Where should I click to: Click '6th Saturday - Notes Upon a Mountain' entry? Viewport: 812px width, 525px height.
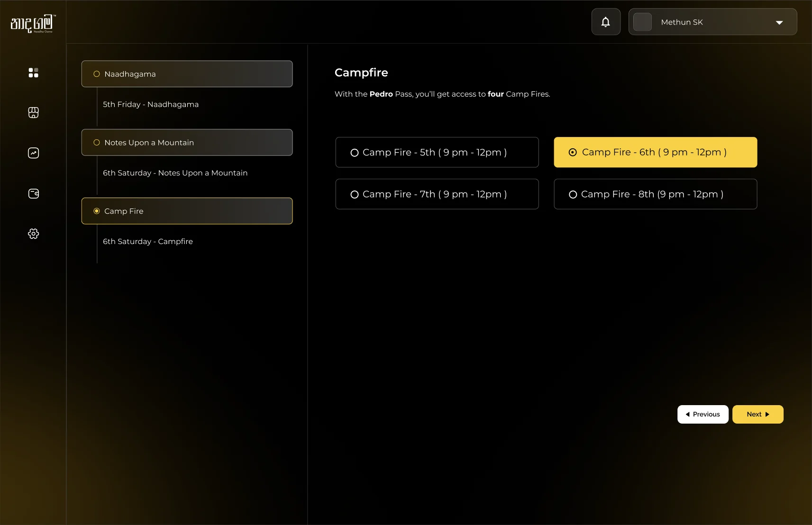[x=175, y=173]
